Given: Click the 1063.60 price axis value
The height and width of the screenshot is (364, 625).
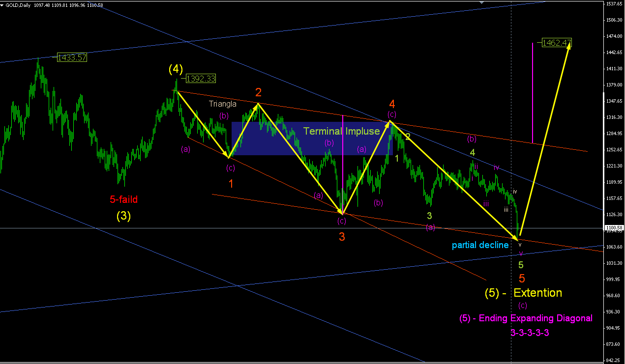Looking at the screenshot, I should pos(615,247).
